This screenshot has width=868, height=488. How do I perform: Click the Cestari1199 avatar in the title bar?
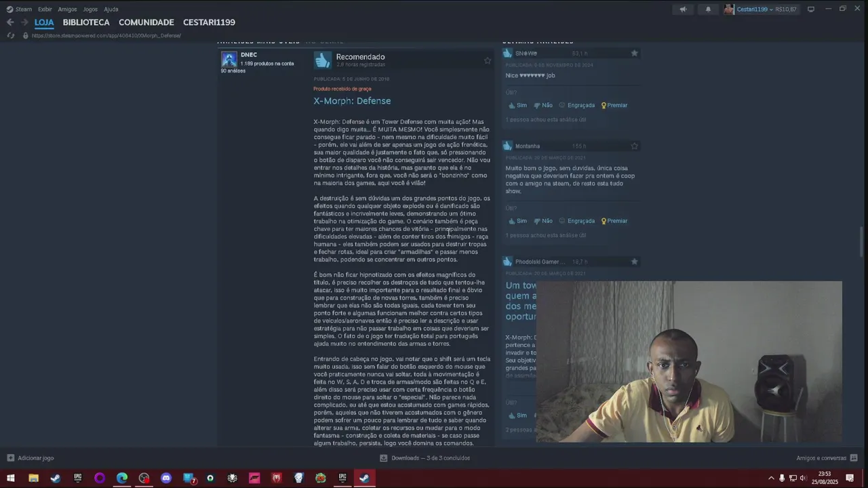coord(729,9)
